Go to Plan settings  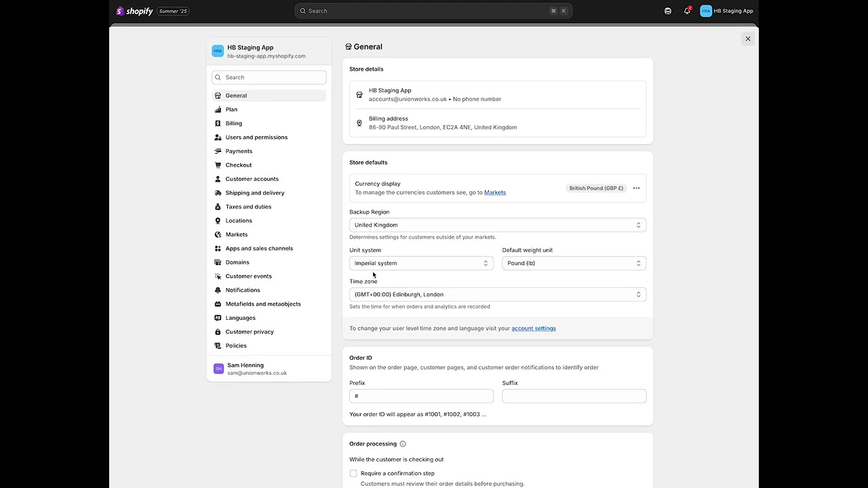pyautogui.click(x=269, y=110)
